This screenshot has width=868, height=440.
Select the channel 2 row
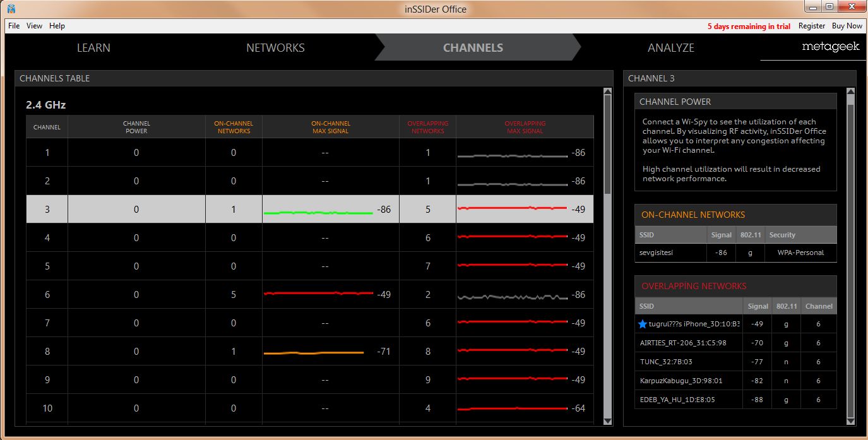point(310,181)
